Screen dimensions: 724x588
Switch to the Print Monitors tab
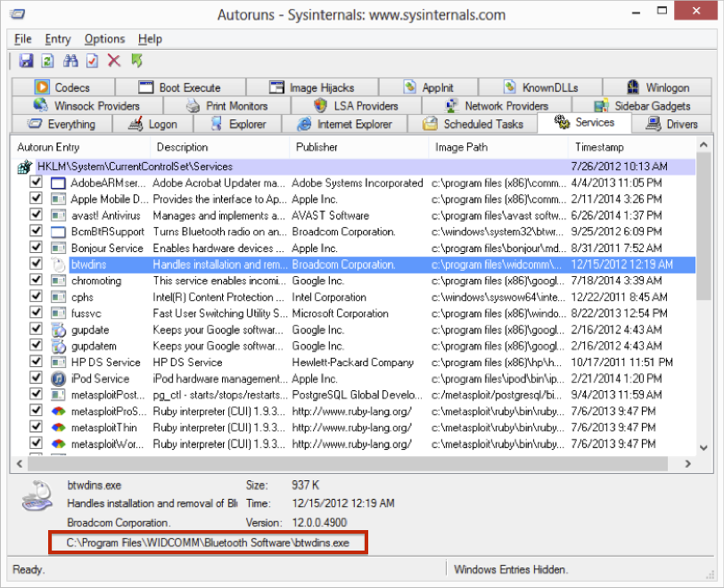227,106
